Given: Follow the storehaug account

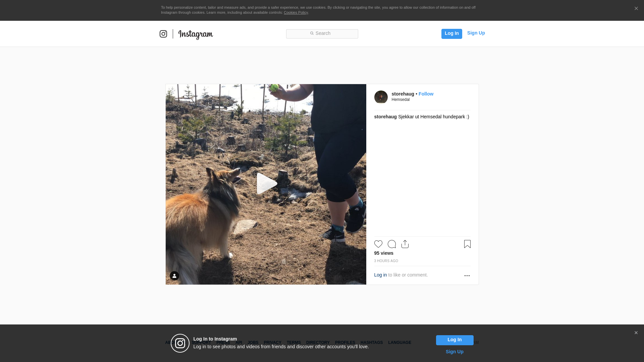Looking at the screenshot, I should [426, 94].
